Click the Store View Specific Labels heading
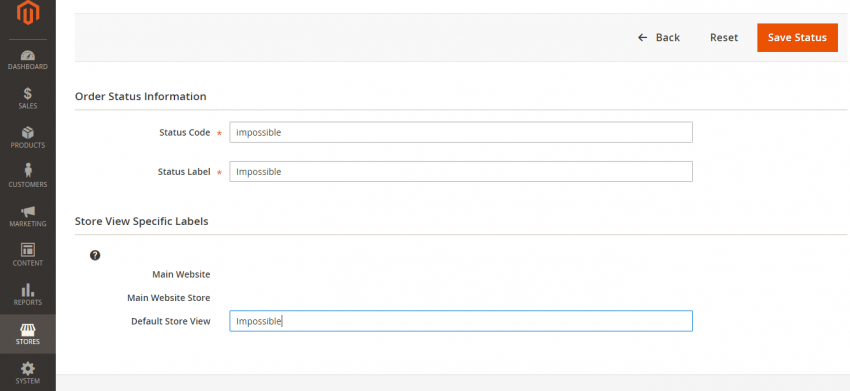This screenshot has width=850, height=391. click(x=141, y=221)
